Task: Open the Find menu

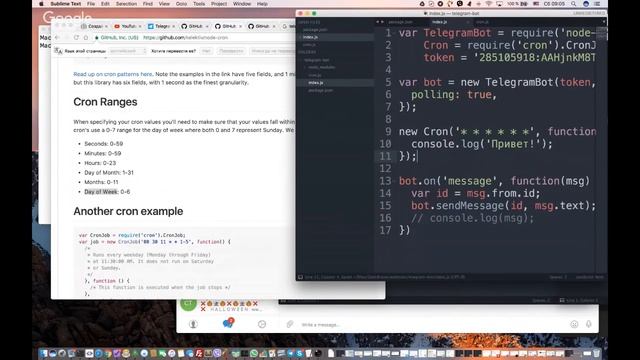Action: pos(148,4)
